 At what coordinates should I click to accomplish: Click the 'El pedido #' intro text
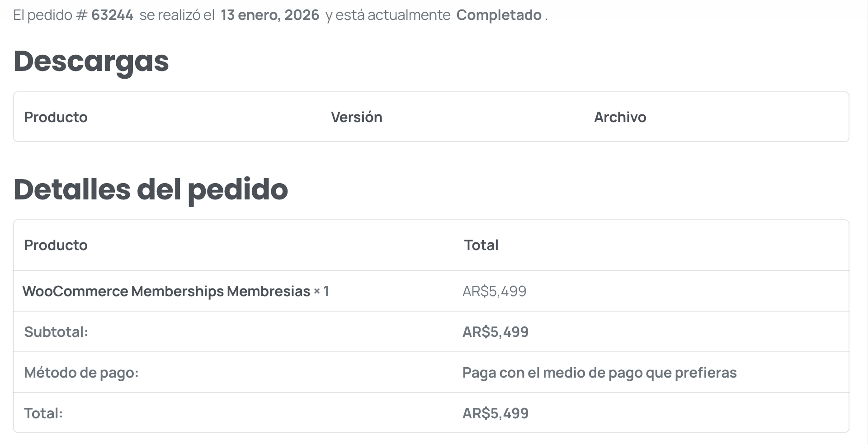coord(50,15)
